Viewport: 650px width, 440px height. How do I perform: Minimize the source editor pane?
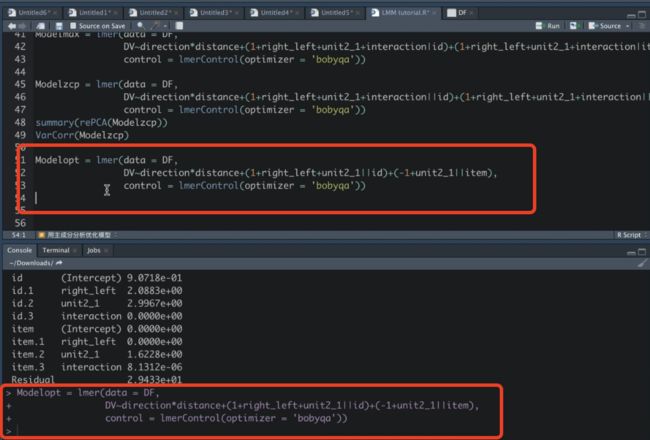[x=631, y=15]
